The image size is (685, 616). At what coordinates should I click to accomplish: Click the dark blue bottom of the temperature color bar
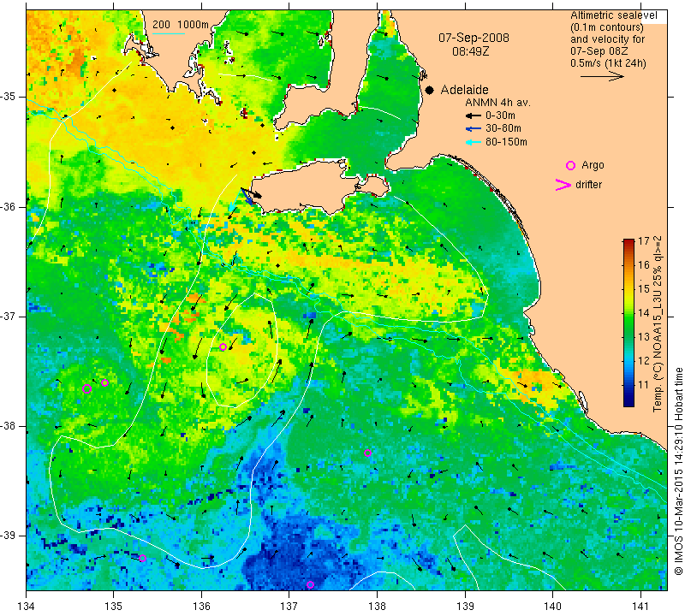[628, 402]
